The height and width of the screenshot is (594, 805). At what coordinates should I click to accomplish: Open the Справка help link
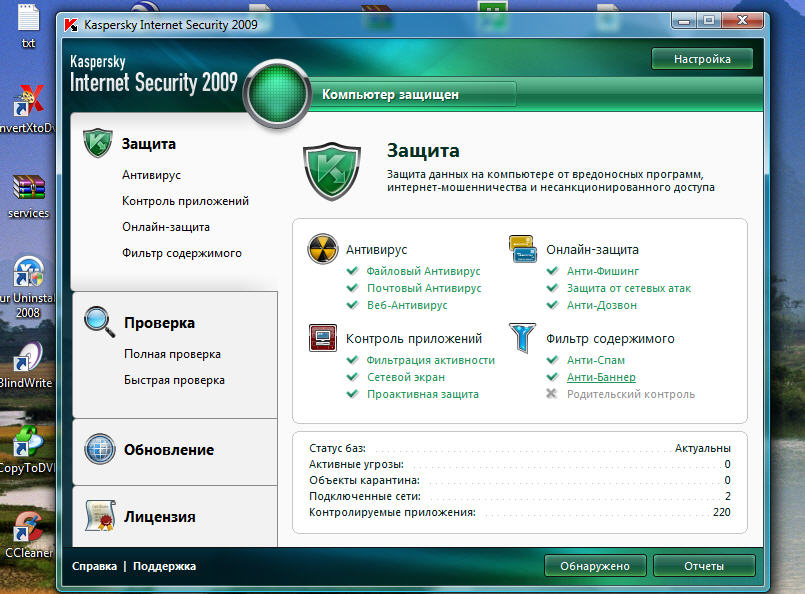(x=94, y=566)
